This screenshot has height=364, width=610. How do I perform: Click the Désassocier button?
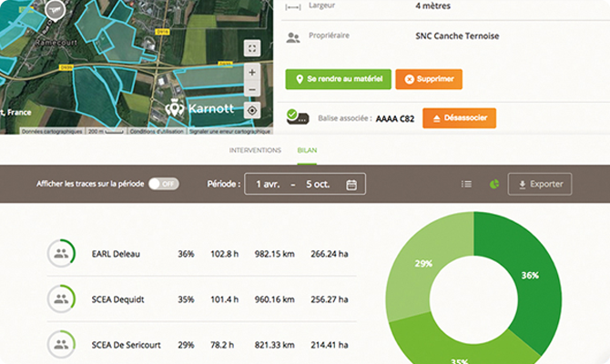coord(459,117)
